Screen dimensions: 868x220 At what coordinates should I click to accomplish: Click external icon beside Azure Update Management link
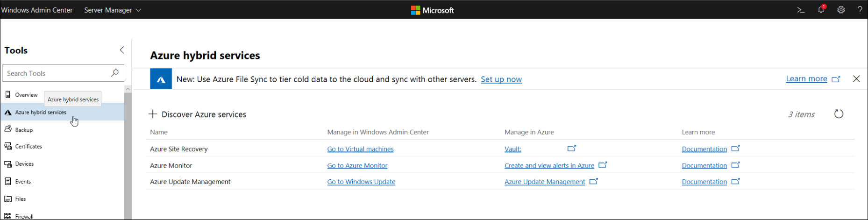pos(593,181)
